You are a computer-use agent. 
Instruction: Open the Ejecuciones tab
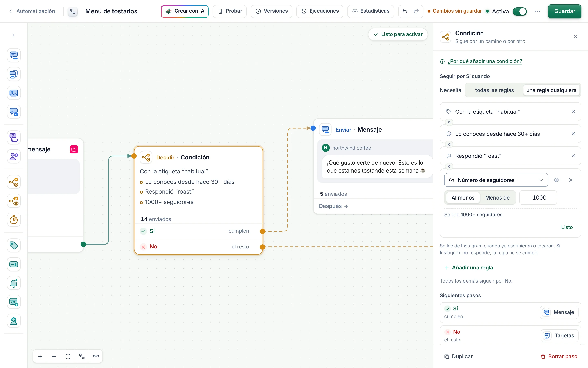point(320,11)
